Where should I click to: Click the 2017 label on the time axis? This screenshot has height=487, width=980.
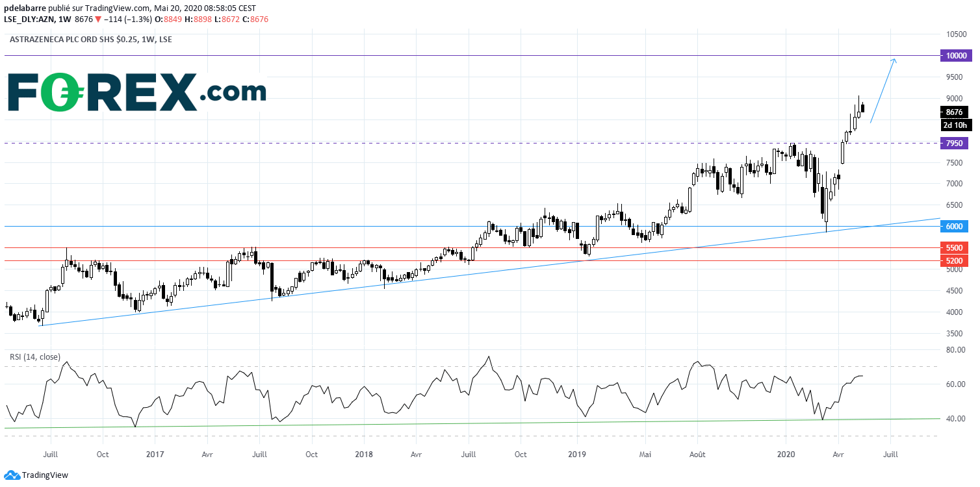pos(155,455)
